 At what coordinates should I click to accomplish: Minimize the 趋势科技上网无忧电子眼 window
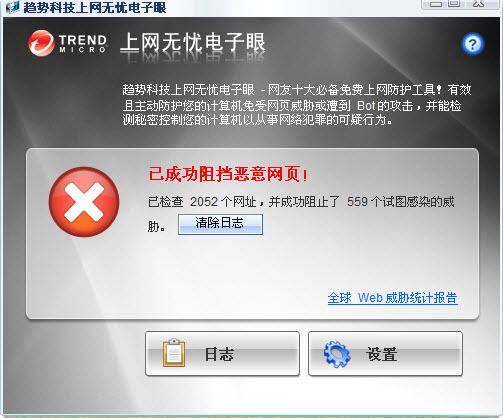point(436,4)
